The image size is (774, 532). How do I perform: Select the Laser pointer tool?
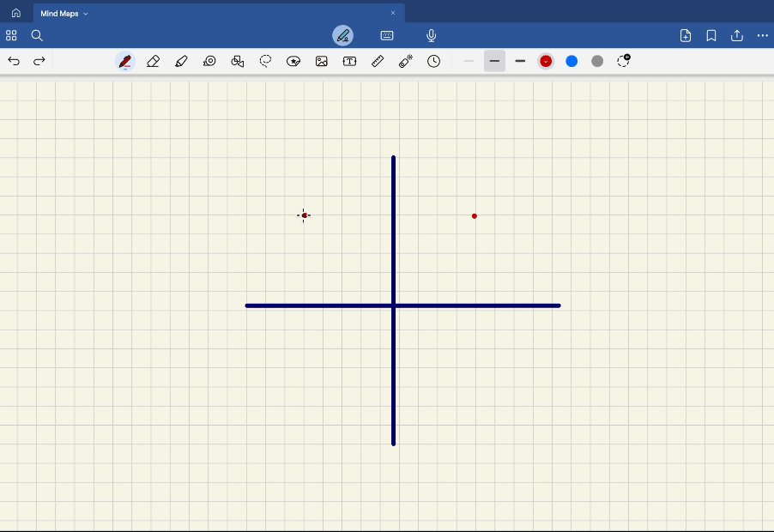[406, 62]
